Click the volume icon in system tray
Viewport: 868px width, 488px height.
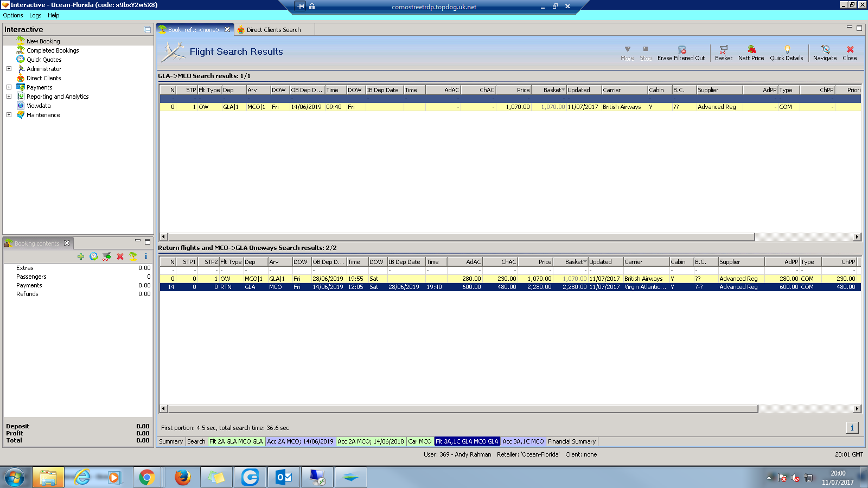pyautogui.click(x=795, y=478)
